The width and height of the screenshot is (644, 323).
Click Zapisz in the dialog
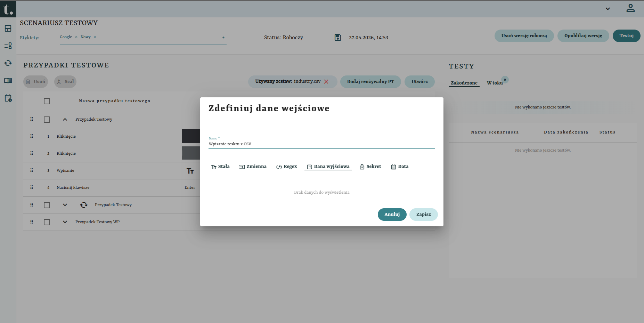point(424,215)
